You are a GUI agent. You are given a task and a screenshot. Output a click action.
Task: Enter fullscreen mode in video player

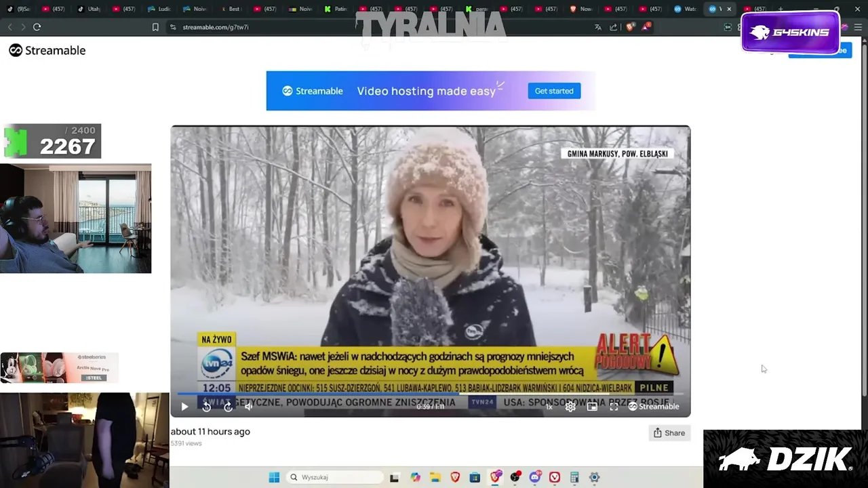(x=614, y=407)
